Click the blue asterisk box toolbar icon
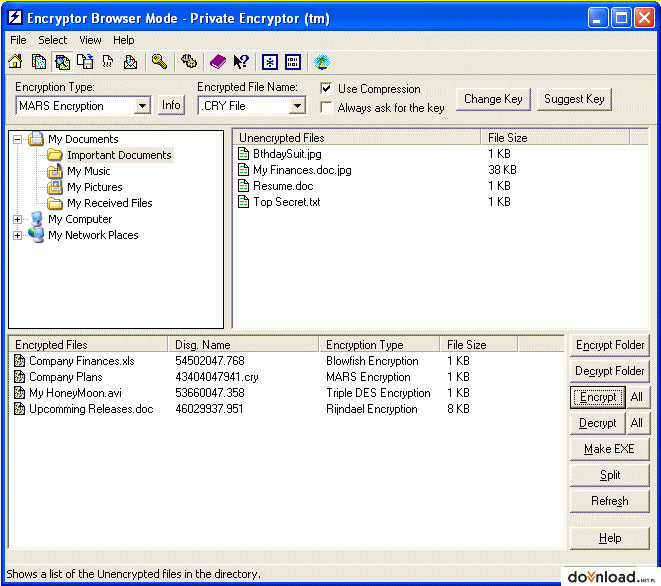Screen dimensions: 661x586 point(270,62)
